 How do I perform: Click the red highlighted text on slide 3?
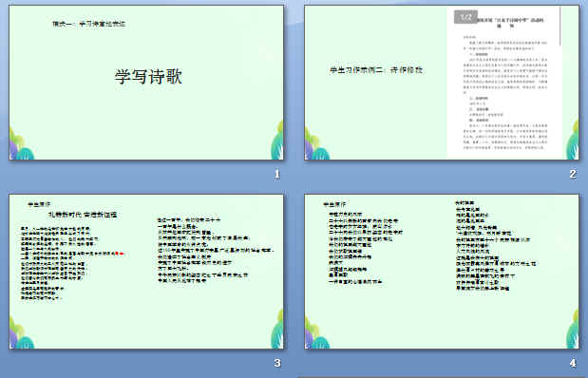[x=120, y=254]
